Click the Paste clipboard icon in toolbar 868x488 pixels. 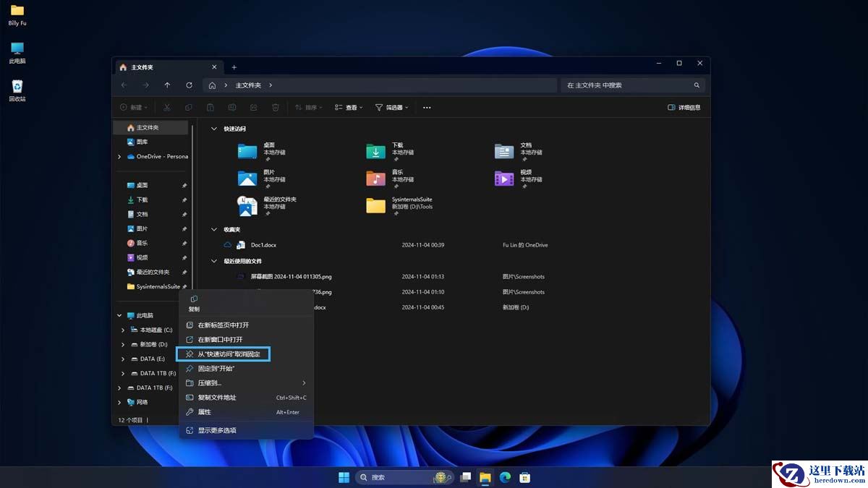[210, 108]
